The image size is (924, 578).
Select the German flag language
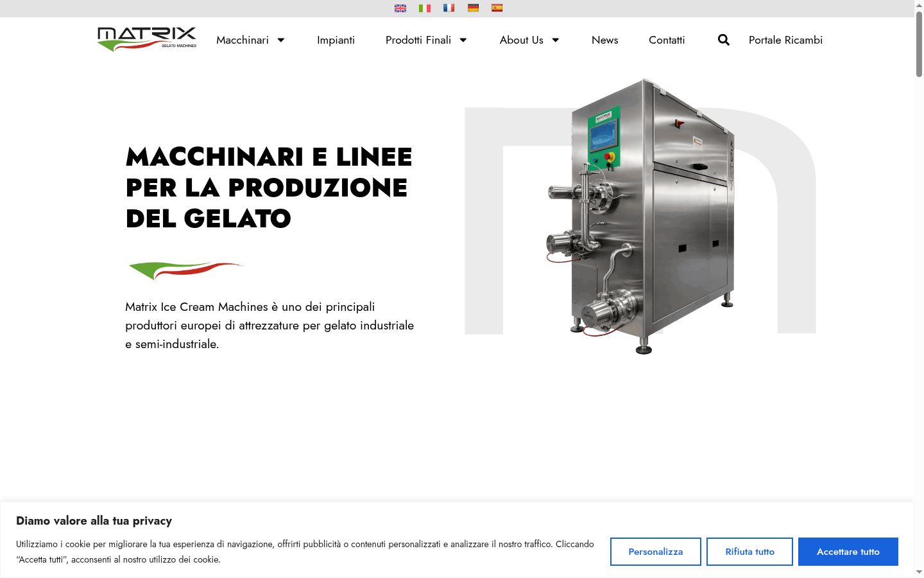pos(473,8)
